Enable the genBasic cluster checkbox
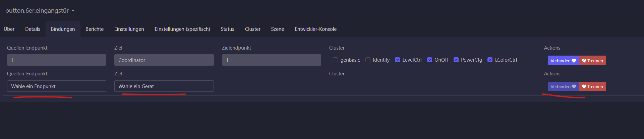The width and height of the screenshot is (644, 139). tap(335, 60)
